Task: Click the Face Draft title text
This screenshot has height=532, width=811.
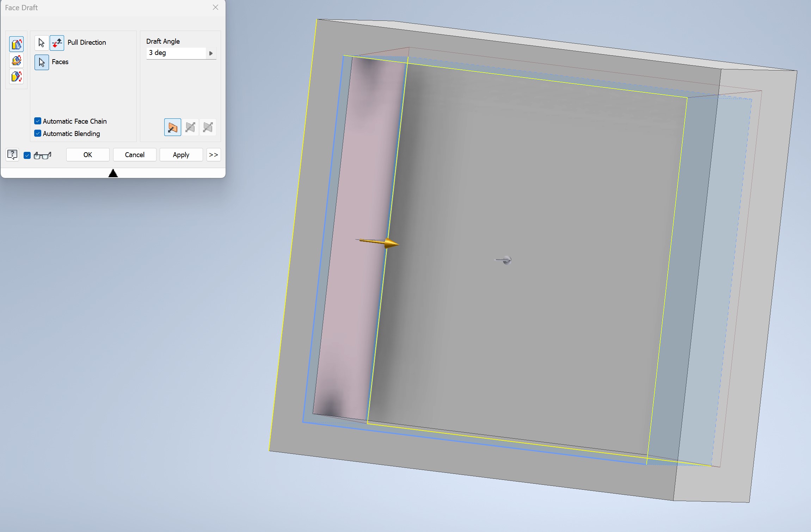Action: (x=21, y=8)
